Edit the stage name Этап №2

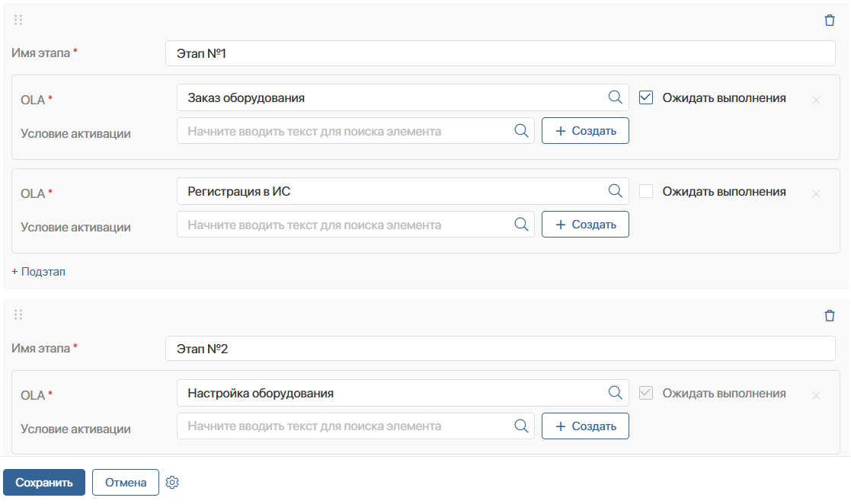coord(500,348)
